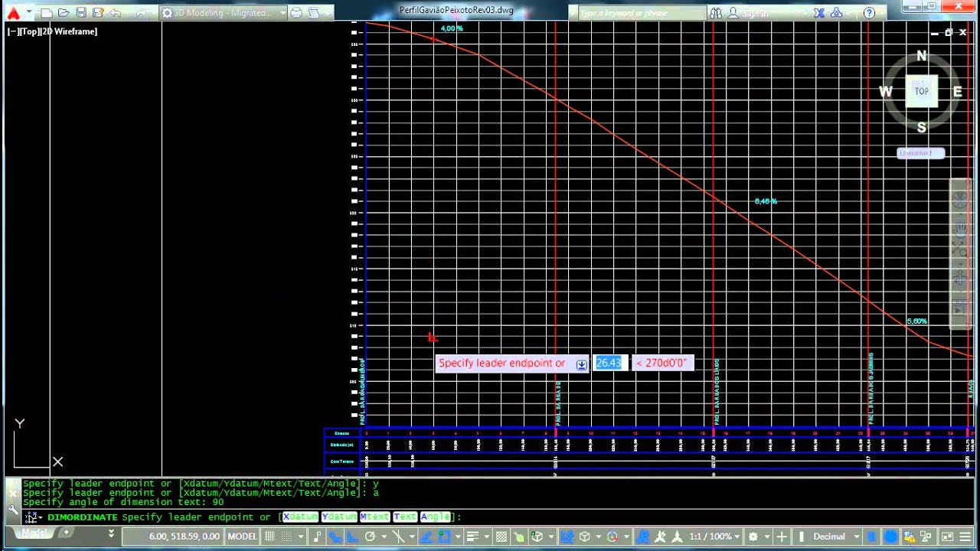Image resolution: width=980 pixels, height=551 pixels.
Task: Click the Isolate Objects icon in status bar
Action: click(x=926, y=536)
